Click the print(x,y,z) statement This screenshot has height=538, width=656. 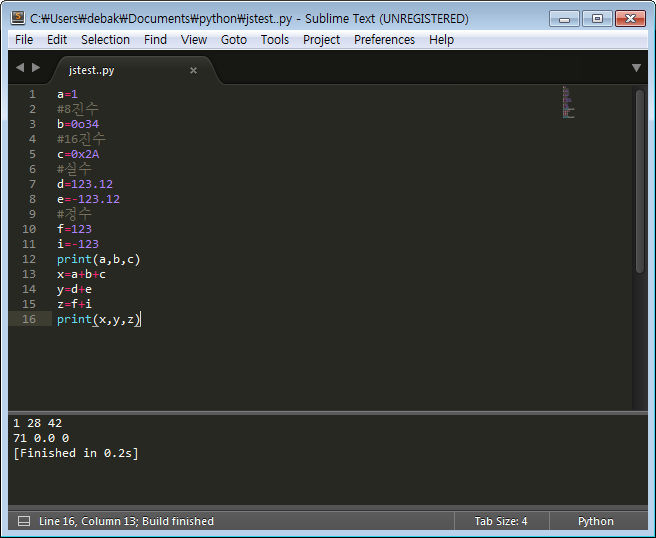point(99,319)
